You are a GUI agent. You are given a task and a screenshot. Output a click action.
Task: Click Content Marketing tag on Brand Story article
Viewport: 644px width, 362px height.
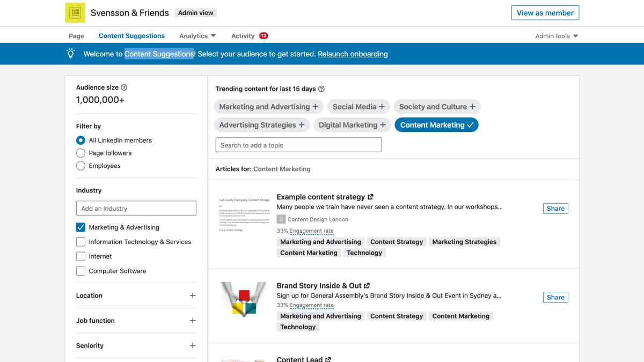click(x=461, y=316)
